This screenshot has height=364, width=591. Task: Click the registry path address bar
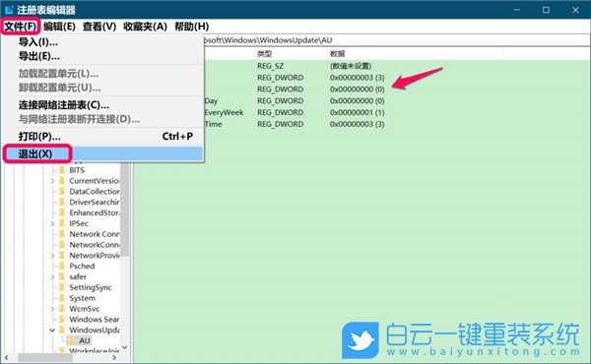397,40
